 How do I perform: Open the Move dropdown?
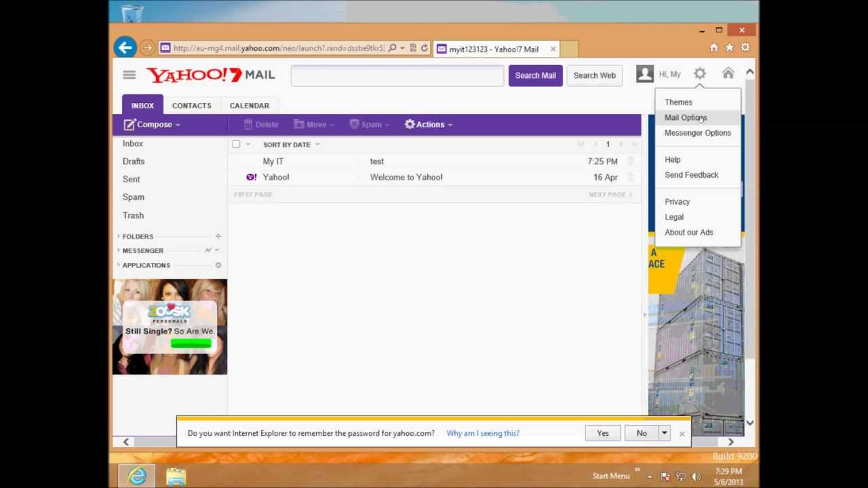[x=314, y=125]
